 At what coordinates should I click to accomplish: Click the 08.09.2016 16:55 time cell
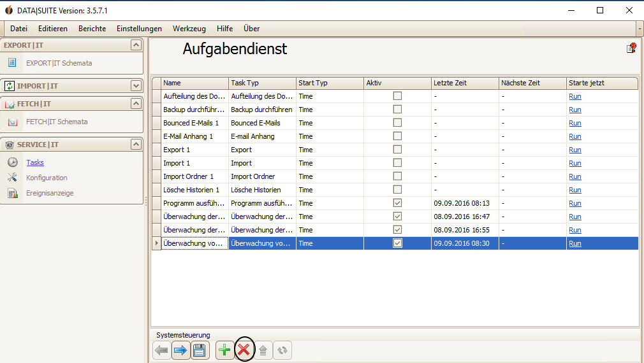point(465,230)
